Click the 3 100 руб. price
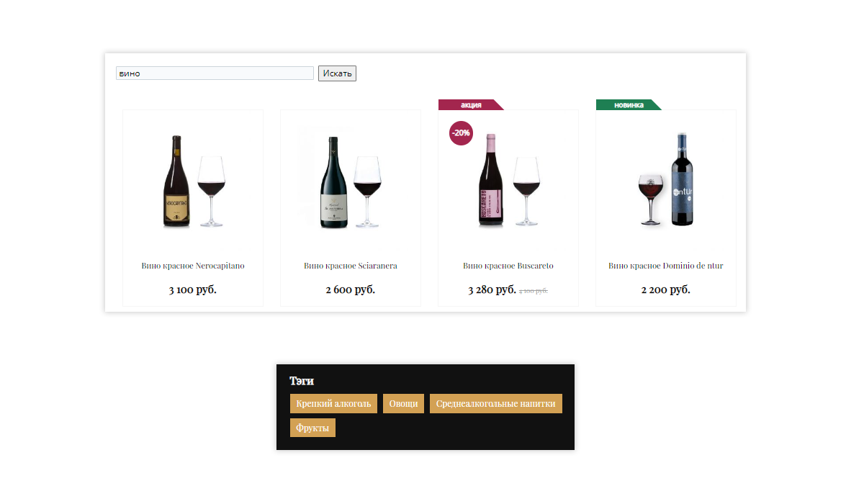The image size is (864, 504). 193,290
